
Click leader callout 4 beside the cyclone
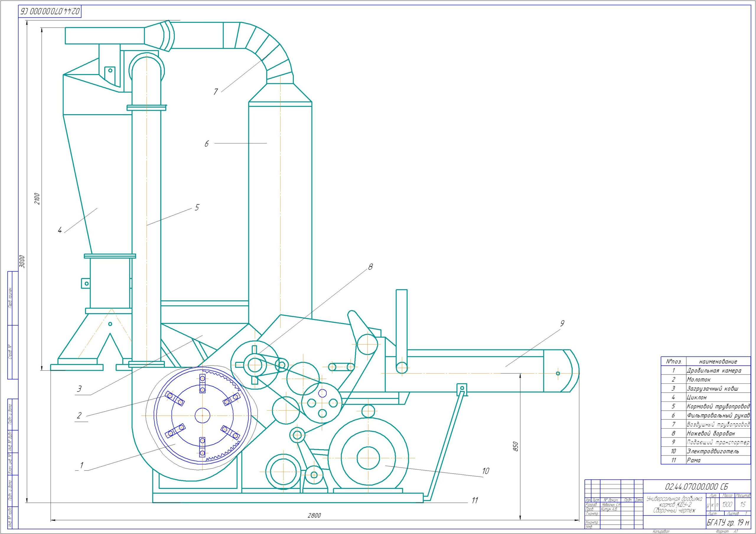60,230
